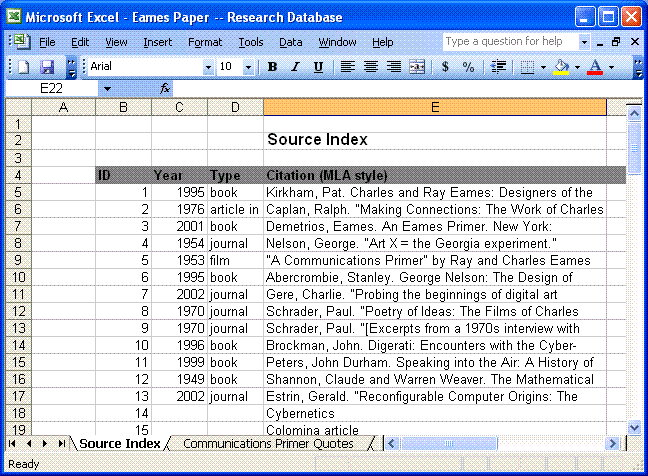Screen dimensions: 648x476
Task: Switch to Communications Primer Quotes tab
Action: (268, 443)
